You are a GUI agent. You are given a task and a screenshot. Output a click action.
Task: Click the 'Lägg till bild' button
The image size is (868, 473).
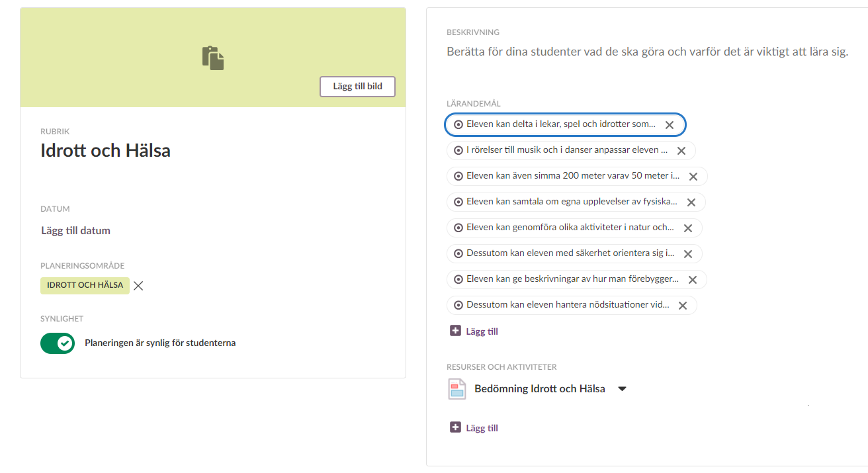tap(357, 87)
